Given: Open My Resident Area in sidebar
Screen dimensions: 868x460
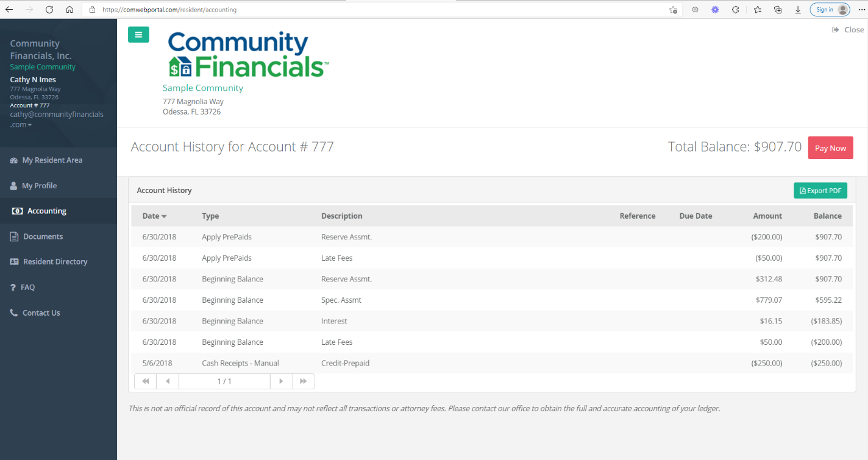Looking at the screenshot, I should coord(52,160).
